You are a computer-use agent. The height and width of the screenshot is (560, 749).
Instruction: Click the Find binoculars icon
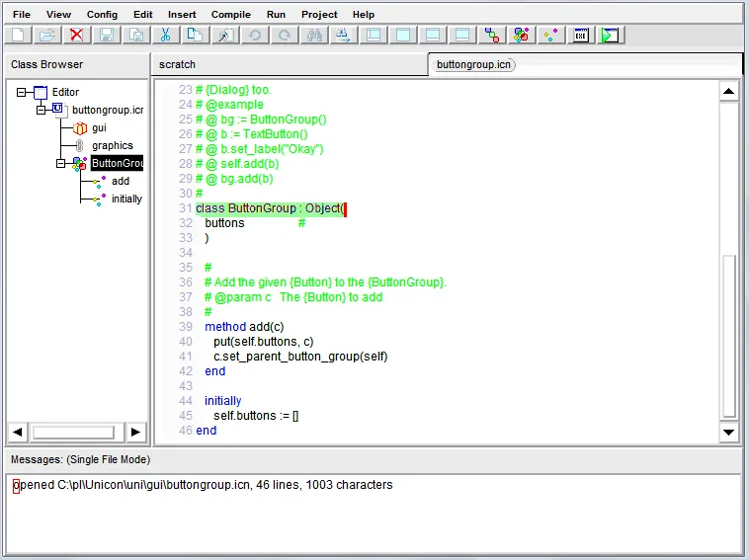[314, 35]
